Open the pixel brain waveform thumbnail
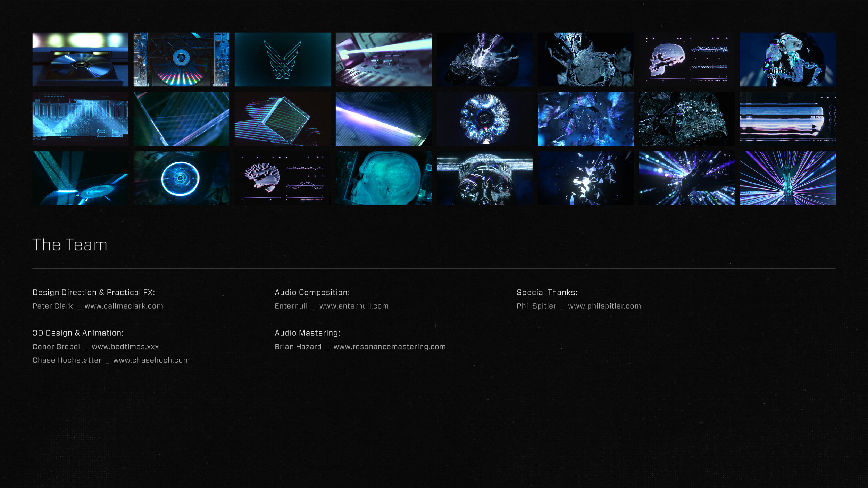Viewport: 868px width, 488px height. [282, 178]
